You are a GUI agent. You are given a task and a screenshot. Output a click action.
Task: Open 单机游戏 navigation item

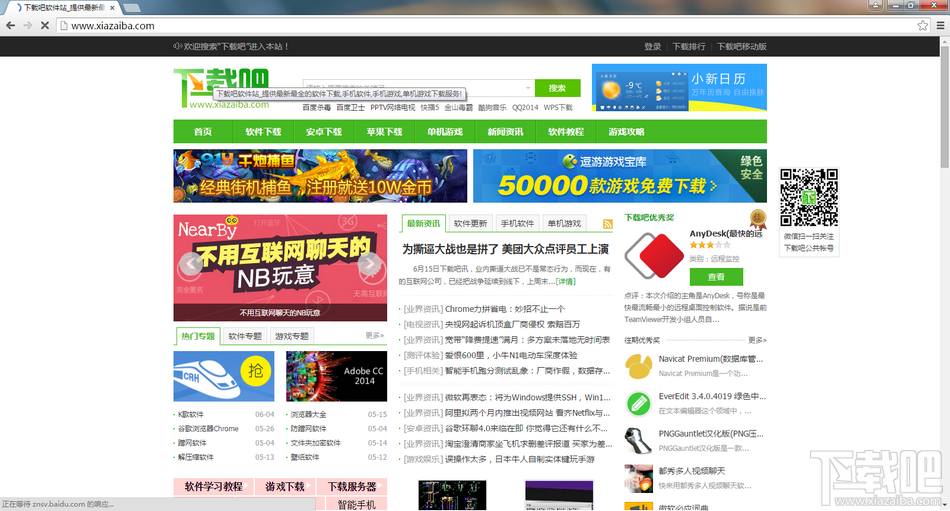click(x=445, y=132)
